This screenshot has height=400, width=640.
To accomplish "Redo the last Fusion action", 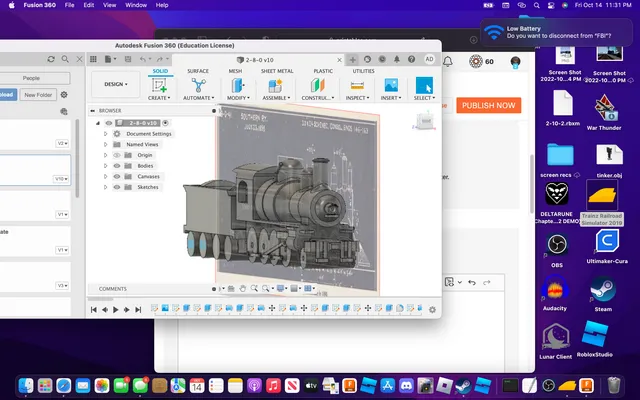I will pyautogui.click(x=160, y=59).
